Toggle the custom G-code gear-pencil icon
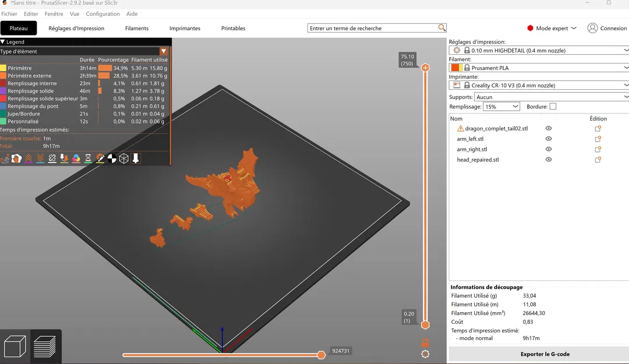 pyautogui.click(x=100, y=158)
